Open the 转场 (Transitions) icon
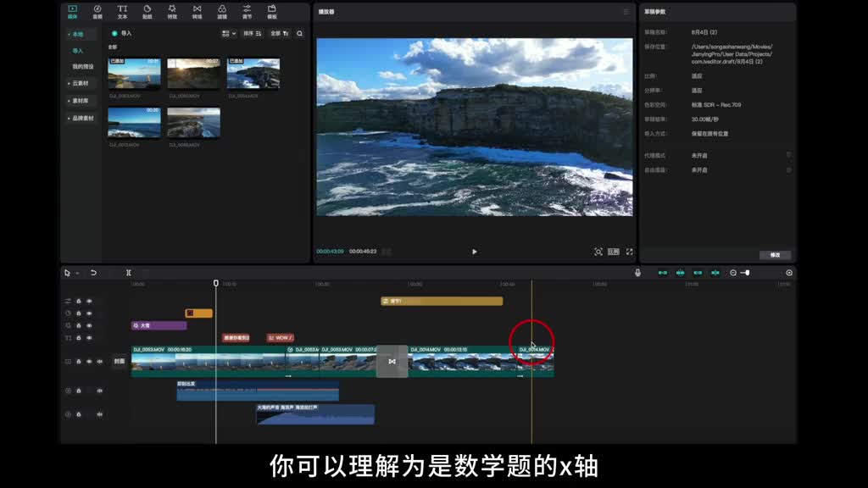The height and width of the screenshot is (488, 868). (197, 12)
